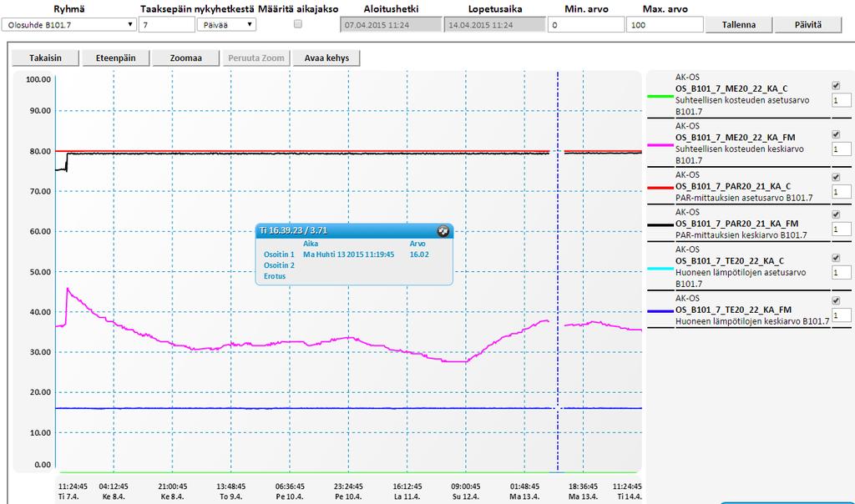Click x-axis label 09:00:45 Su 12.4.

click(x=466, y=491)
